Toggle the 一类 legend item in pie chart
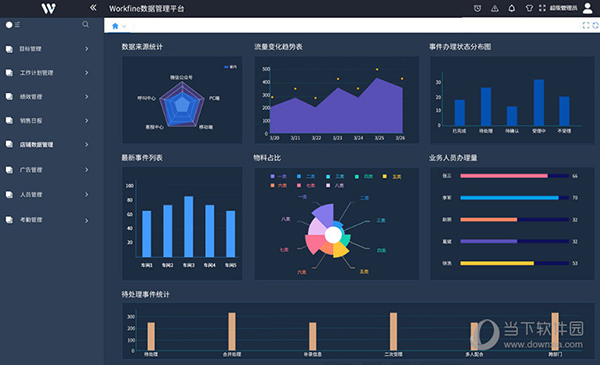 [x=279, y=176]
